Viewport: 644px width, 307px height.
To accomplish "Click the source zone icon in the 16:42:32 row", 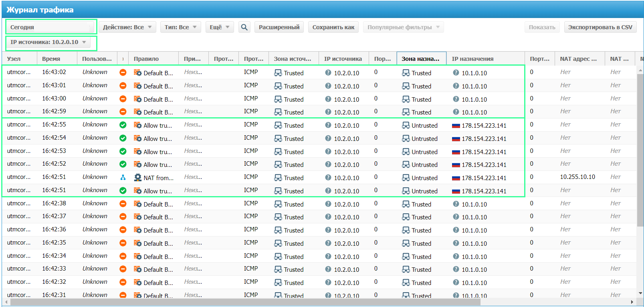I will (278, 282).
